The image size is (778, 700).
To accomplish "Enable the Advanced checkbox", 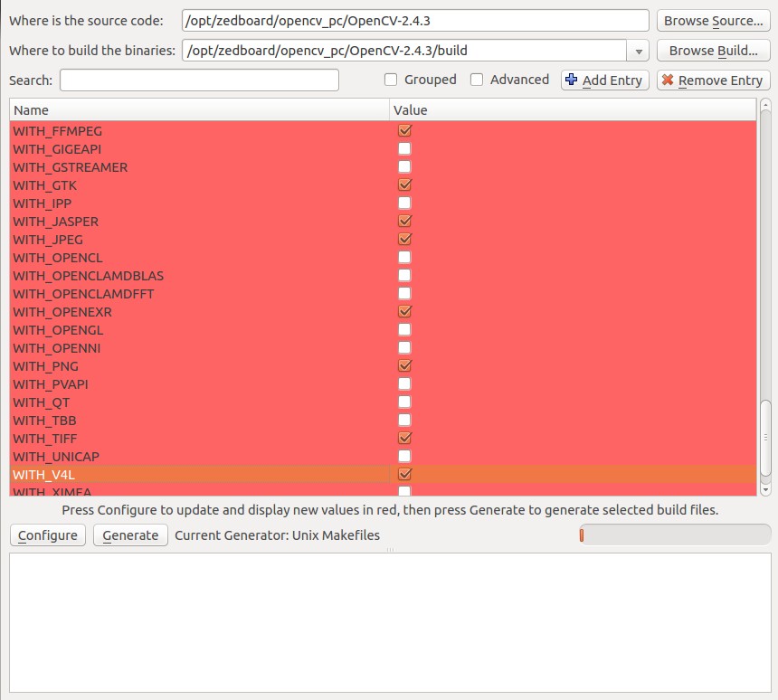I will point(477,80).
